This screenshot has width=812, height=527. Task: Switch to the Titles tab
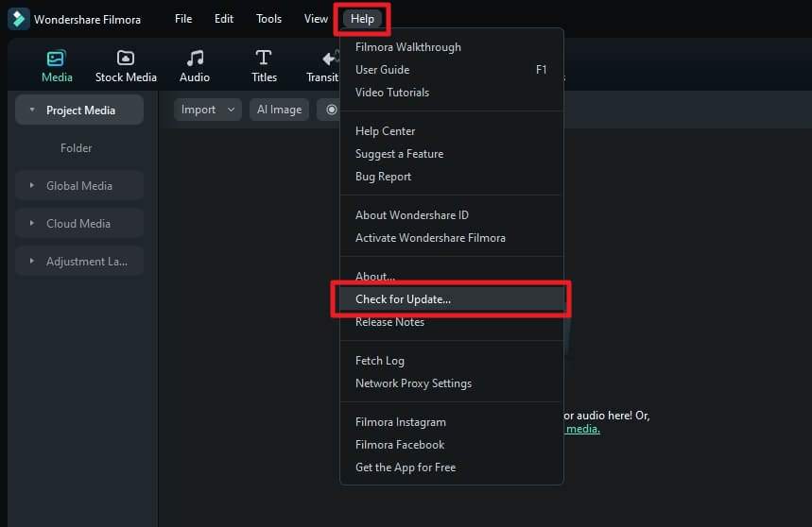(x=264, y=66)
